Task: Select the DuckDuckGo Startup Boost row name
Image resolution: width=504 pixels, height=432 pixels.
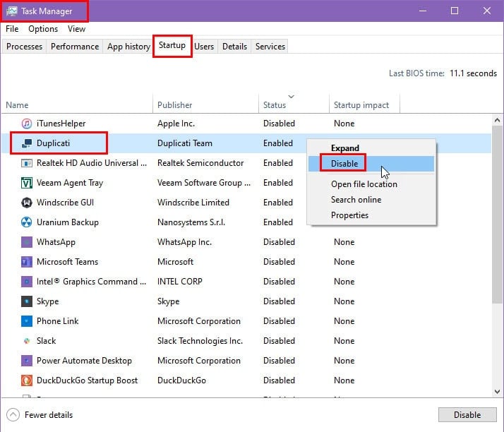Action: pyautogui.click(x=87, y=380)
